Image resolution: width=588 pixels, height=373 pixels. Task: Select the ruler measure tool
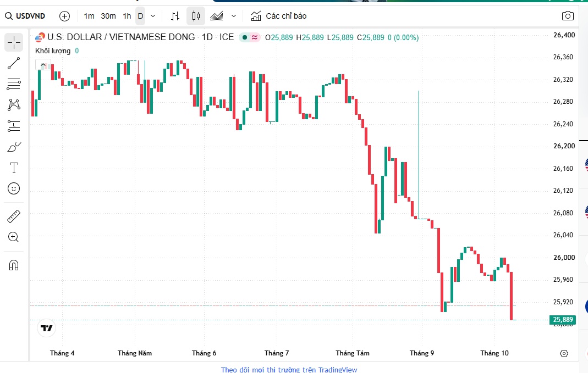pyautogui.click(x=14, y=216)
